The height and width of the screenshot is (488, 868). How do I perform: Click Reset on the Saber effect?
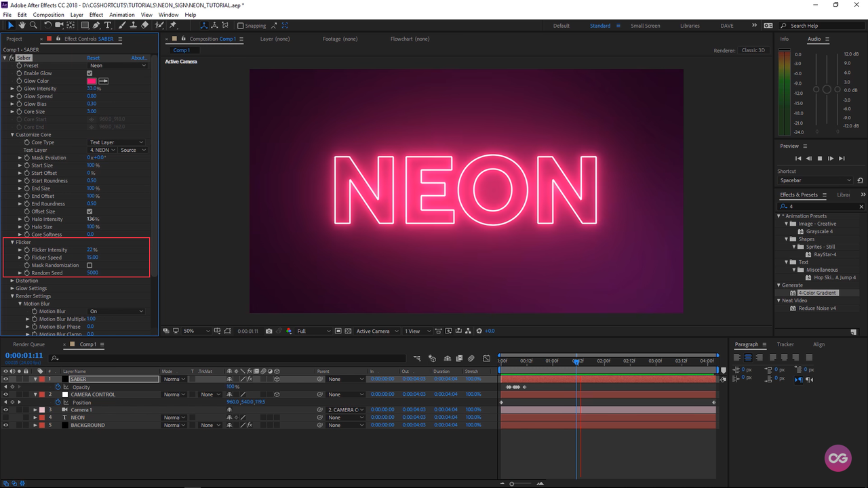tap(94, 58)
